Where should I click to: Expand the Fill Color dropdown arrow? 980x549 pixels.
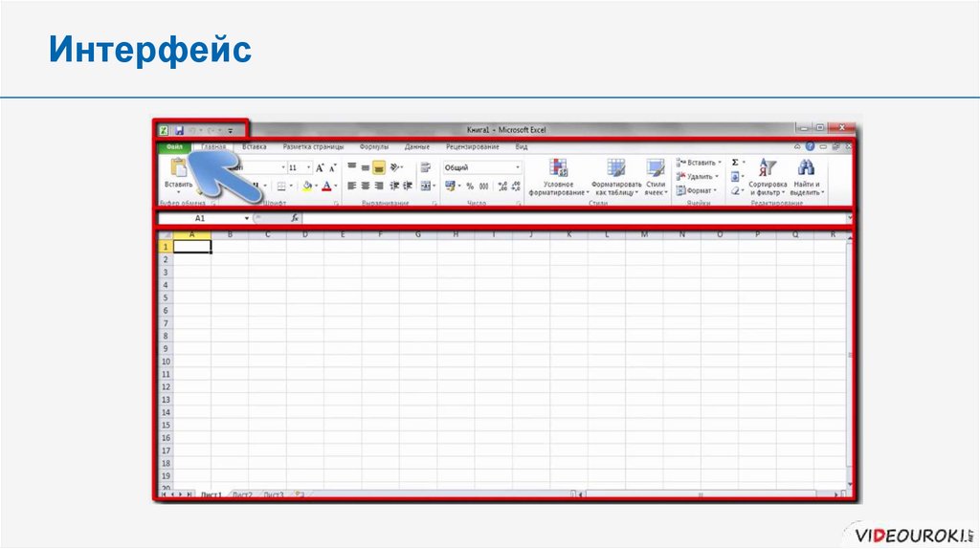pos(316,187)
